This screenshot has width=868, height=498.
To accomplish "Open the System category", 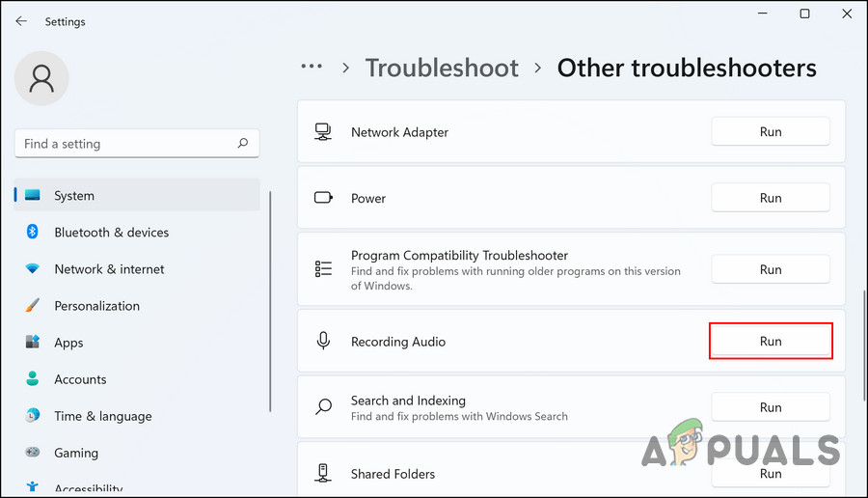I will tap(74, 196).
